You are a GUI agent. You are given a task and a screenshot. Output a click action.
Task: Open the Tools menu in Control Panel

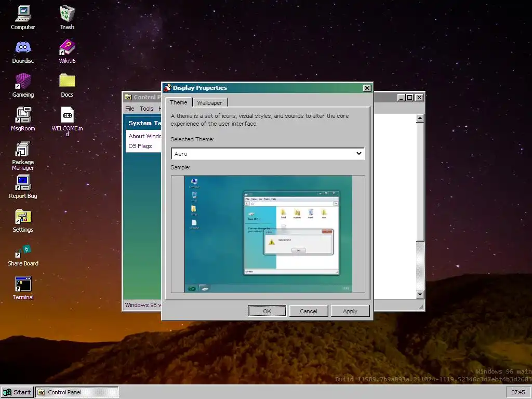pyautogui.click(x=147, y=109)
